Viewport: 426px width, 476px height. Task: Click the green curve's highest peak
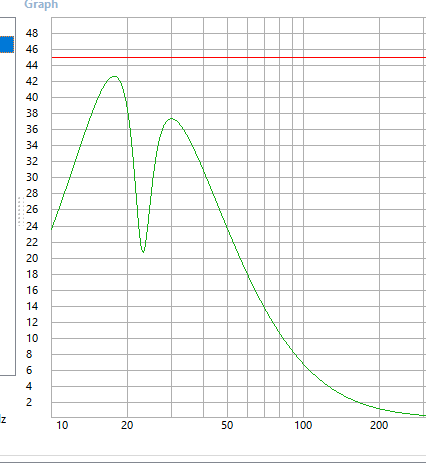click(114, 77)
